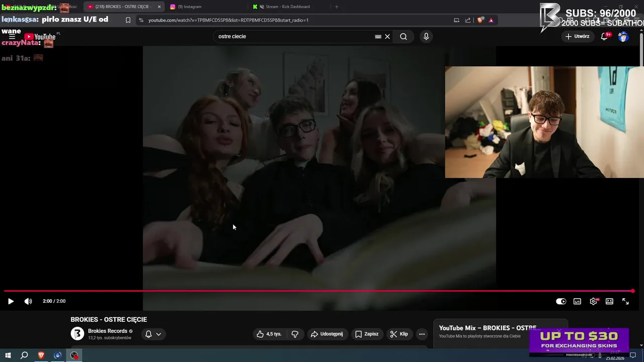
Task: Open the YouTube hamburger guide menu
Action: coord(12,37)
